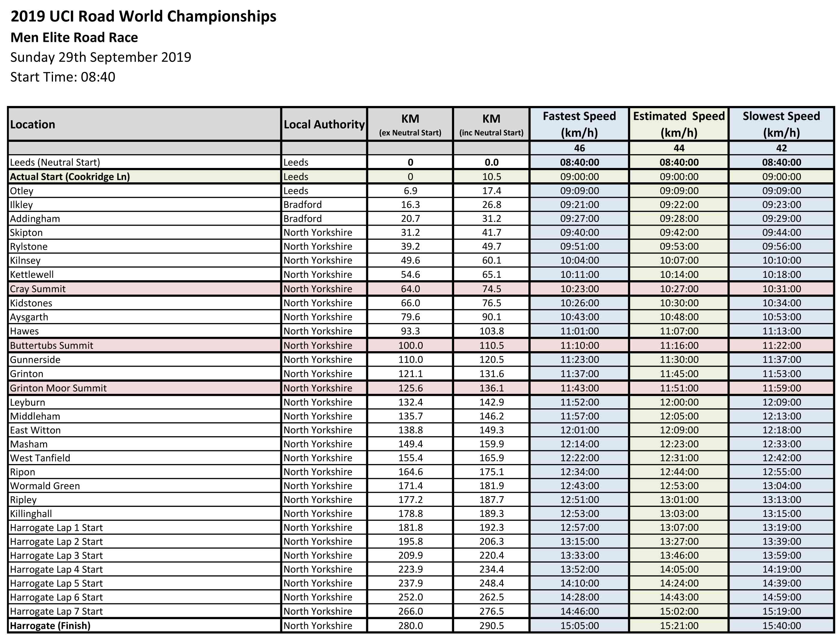Click the Harrogate (Finish) location cell

(x=50, y=625)
